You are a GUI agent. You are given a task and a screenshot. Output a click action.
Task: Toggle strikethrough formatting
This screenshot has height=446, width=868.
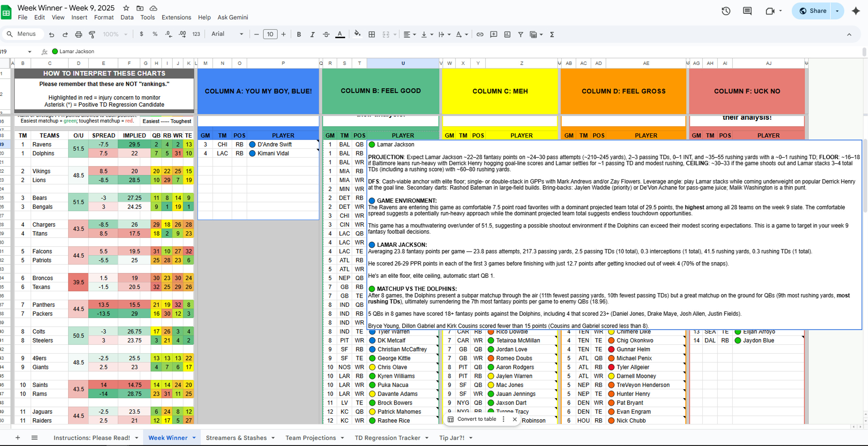tap(326, 34)
